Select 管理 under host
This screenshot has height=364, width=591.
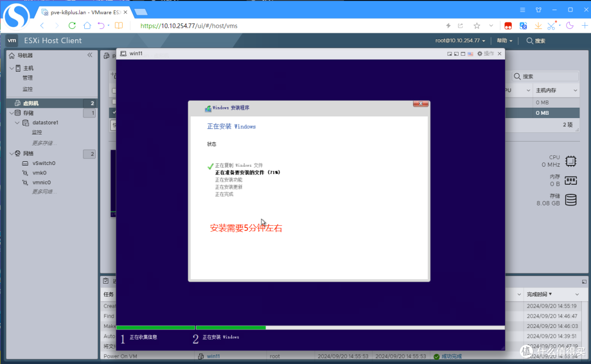[27, 78]
